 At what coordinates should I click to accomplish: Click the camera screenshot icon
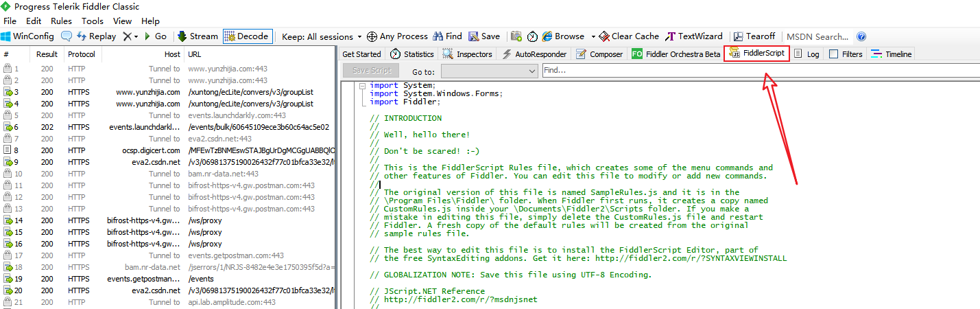coord(516,36)
